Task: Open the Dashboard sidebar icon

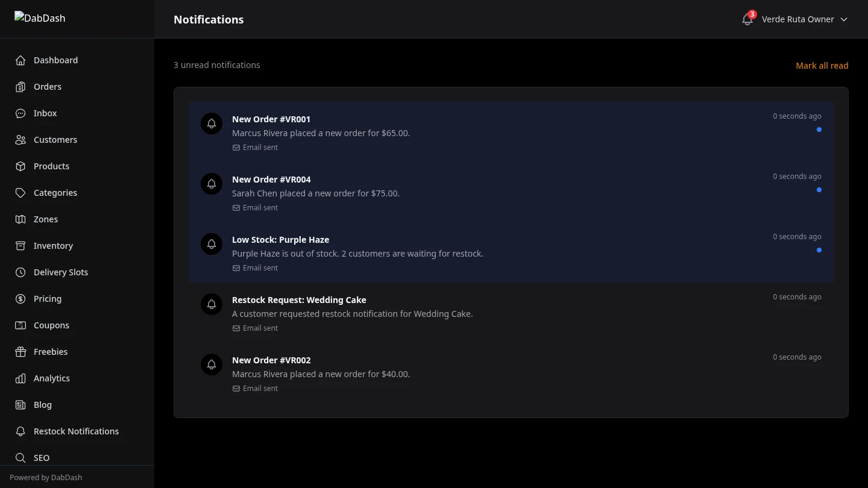Action: (20, 60)
